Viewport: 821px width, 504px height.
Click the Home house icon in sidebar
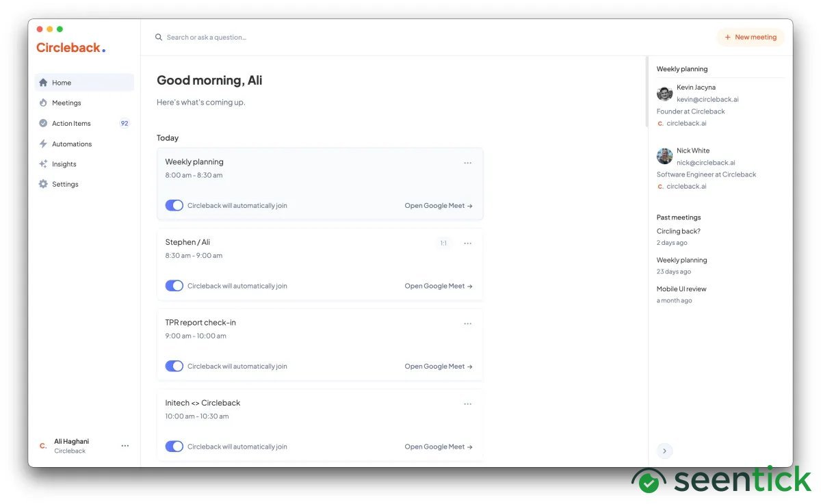[43, 83]
